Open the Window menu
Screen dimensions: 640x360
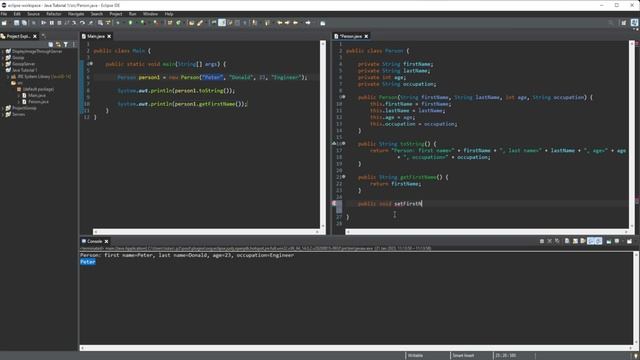click(150, 14)
